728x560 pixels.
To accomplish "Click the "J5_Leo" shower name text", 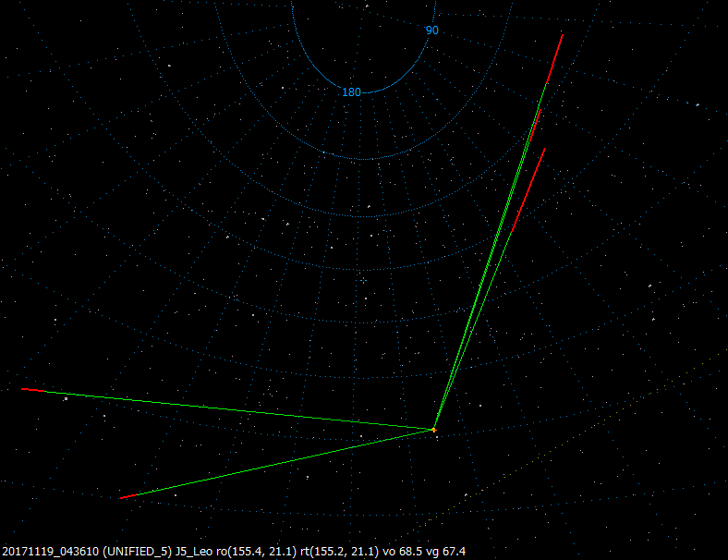I will (194, 552).
